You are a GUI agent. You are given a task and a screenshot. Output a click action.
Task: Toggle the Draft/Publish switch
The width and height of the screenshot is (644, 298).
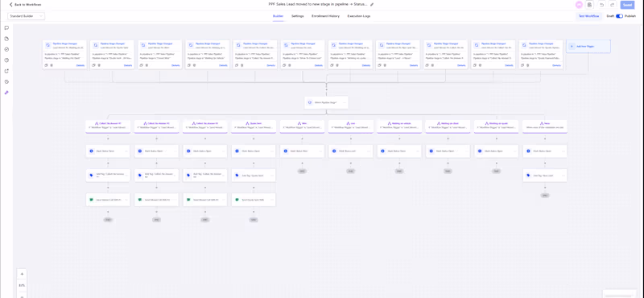(619, 16)
